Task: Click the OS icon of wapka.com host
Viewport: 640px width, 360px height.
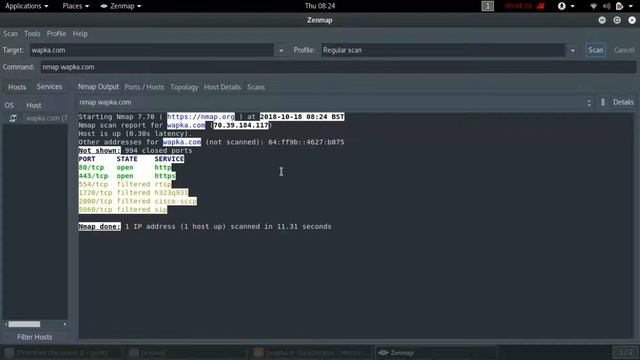Action: click(13, 118)
